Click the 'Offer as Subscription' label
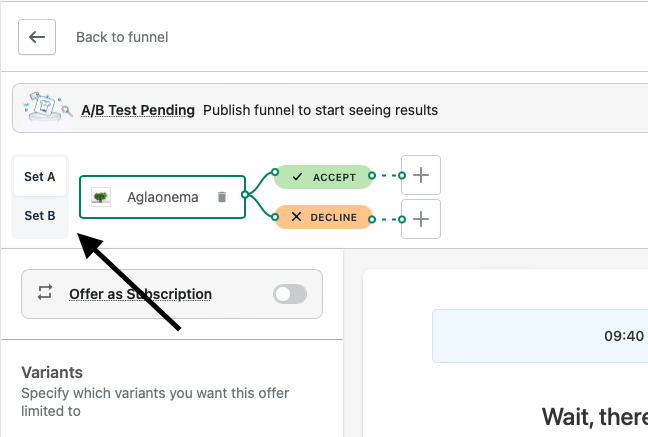The height and width of the screenshot is (437, 648). [x=140, y=294]
